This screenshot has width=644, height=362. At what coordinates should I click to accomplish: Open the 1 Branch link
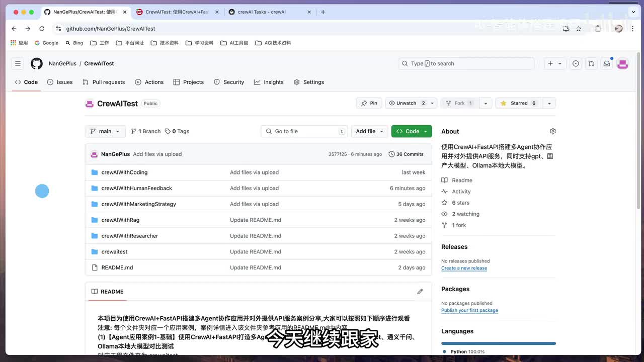[146, 131]
